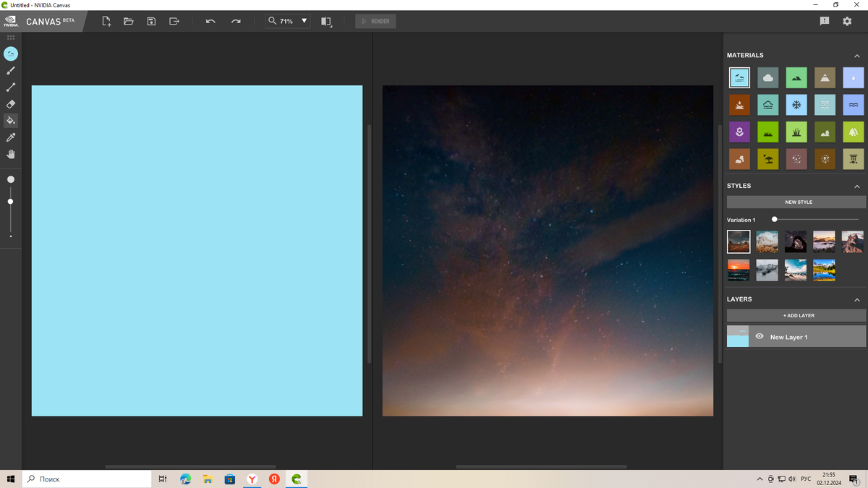
Task: Pick the purple Flower material
Action: (x=739, y=132)
